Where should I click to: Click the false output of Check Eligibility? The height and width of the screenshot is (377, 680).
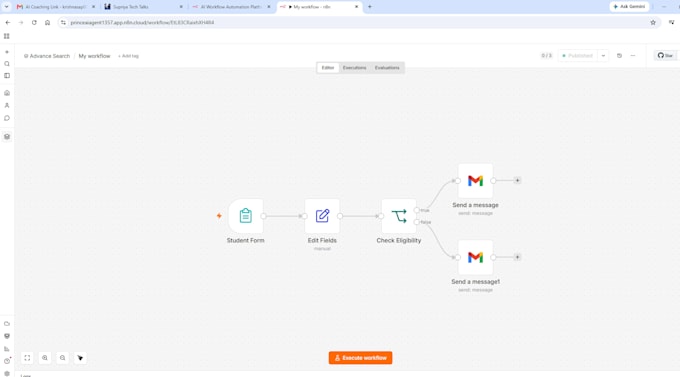(x=417, y=222)
